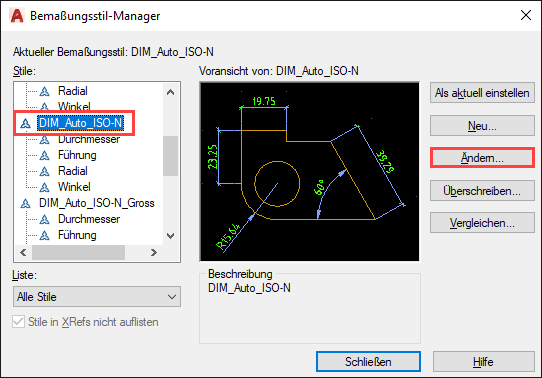The width and height of the screenshot is (542, 378).
Task: Click the dimension style preview image
Action: click(x=310, y=172)
